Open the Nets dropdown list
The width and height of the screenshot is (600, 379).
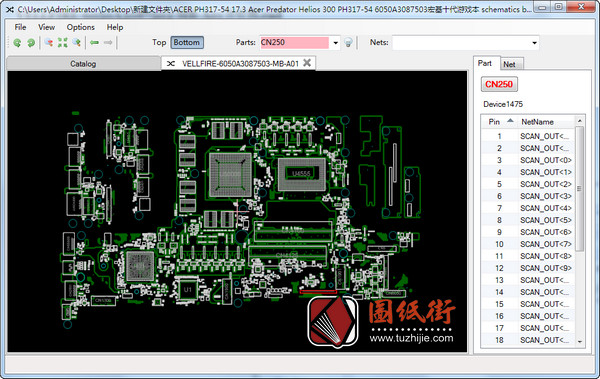[534, 43]
